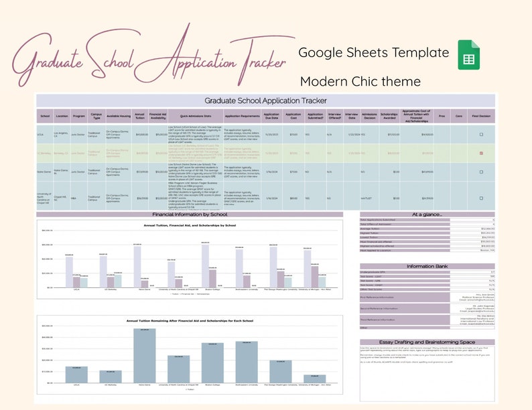Uncheck the UC Berkeley Final Decision checkbox

click(x=481, y=153)
